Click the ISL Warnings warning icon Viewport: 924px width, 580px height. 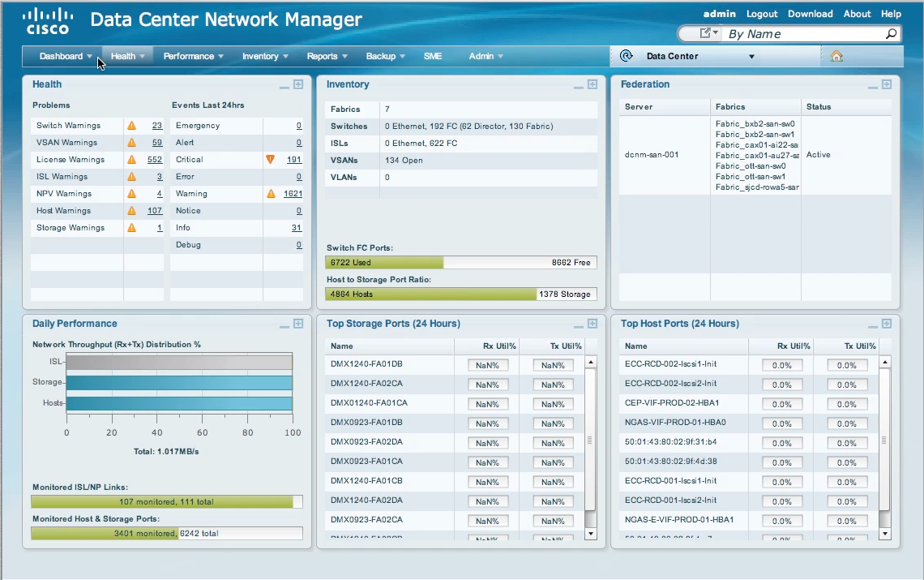point(132,176)
